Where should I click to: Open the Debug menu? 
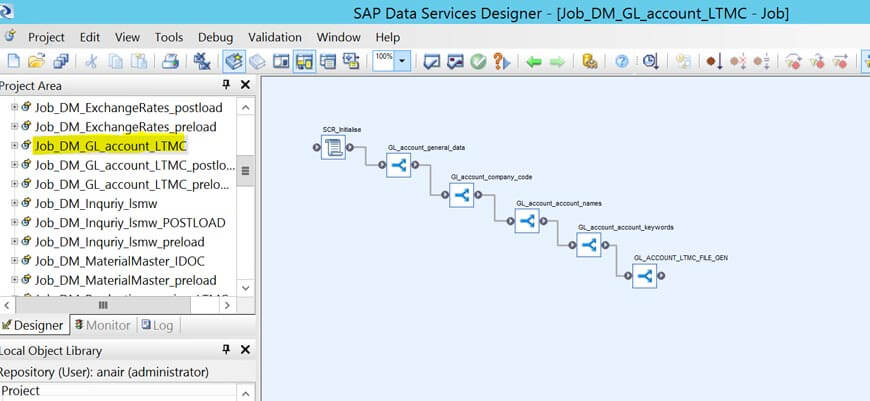click(215, 37)
